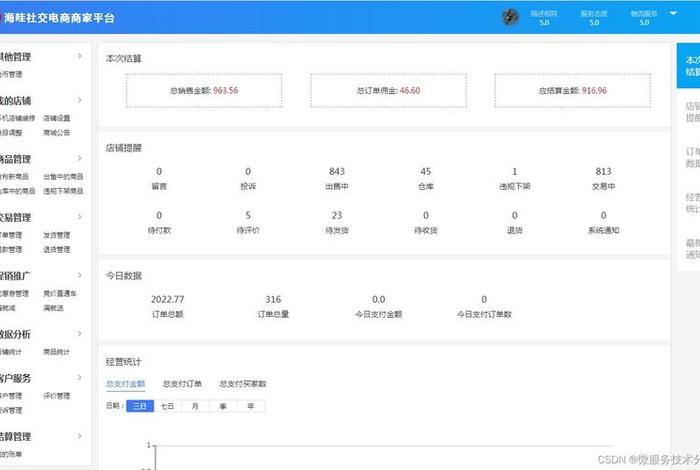Expand the 数据分析 section chevron
The width and height of the screenshot is (700, 470).
(79, 334)
